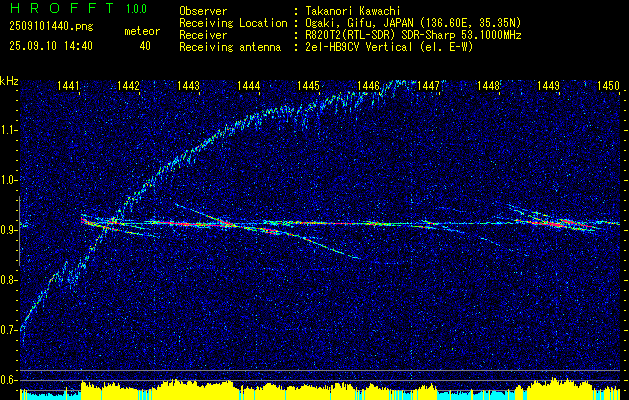This screenshot has width=629, height=400.
Task: Click the 1442 time marker
Action: coord(128,85)
